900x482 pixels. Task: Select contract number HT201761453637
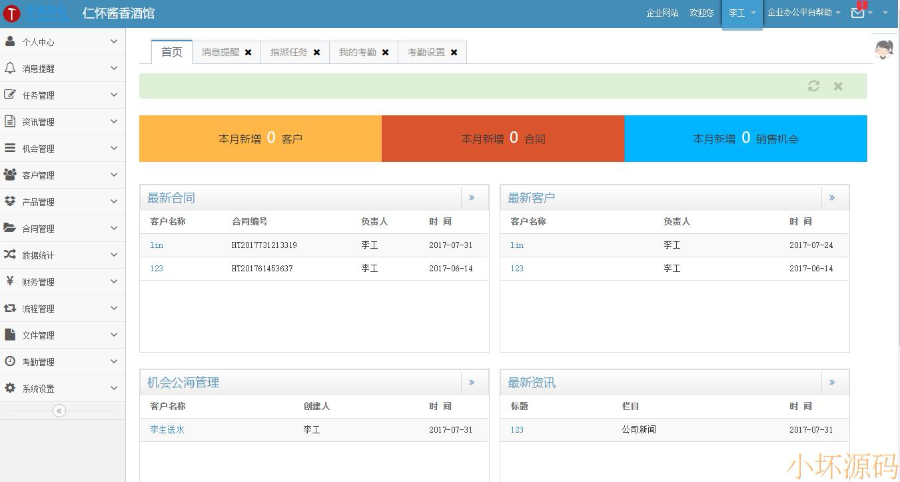click(x=262, y=268)
